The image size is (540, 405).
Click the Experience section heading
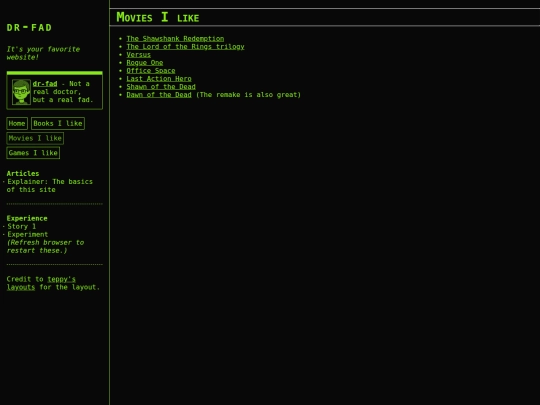(x=27, y=218)
